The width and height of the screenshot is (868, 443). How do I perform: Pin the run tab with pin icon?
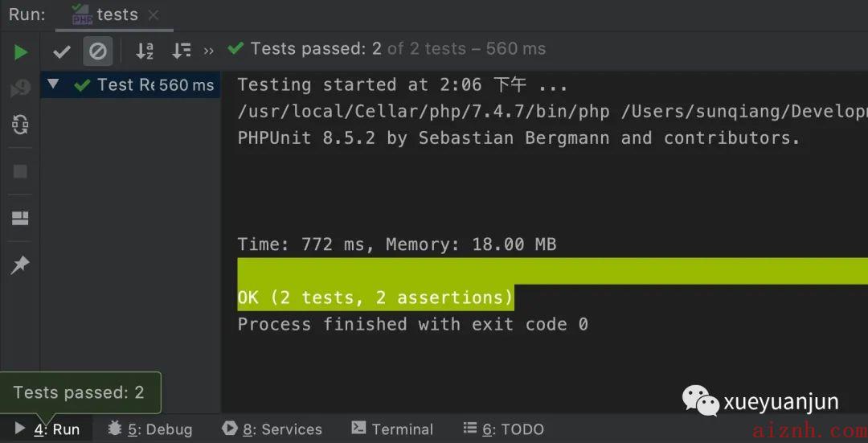pos(20,265)
